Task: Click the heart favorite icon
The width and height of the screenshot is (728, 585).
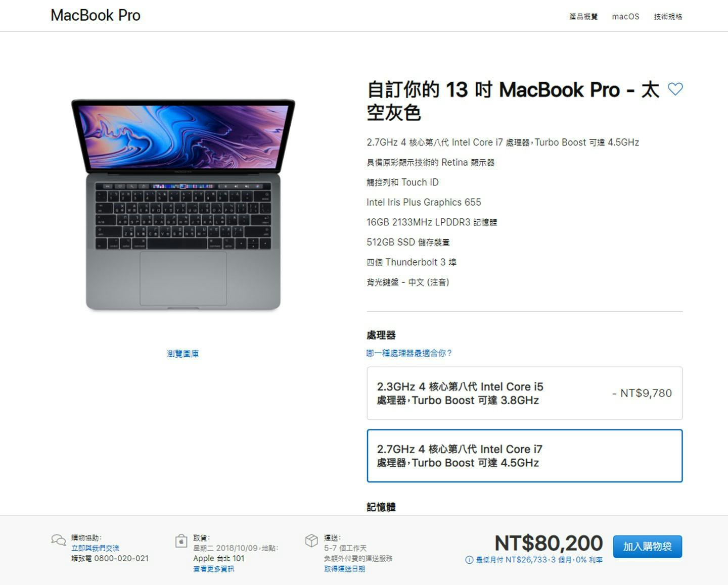Action: click(x=675, y=89)
